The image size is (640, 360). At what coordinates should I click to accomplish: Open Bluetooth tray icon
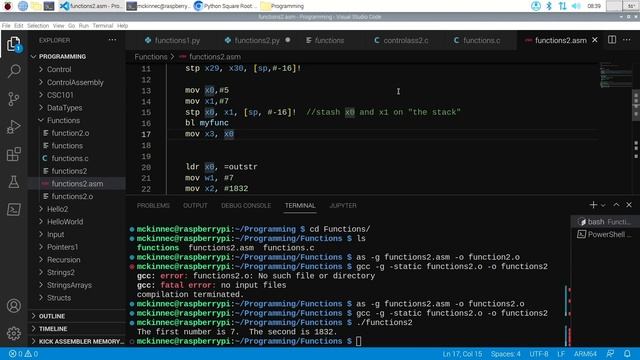549,6
